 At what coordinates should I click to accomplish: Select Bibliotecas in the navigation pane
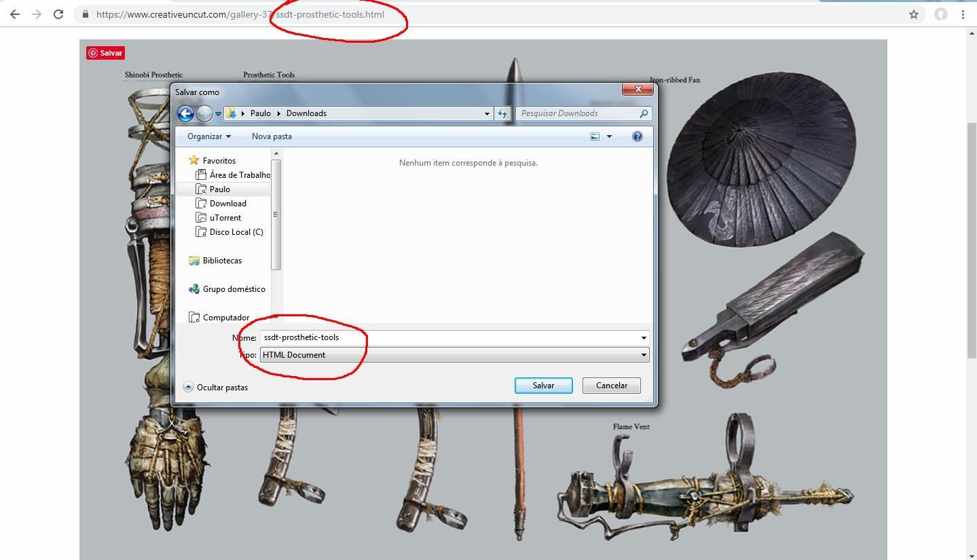tap(222, 261)
